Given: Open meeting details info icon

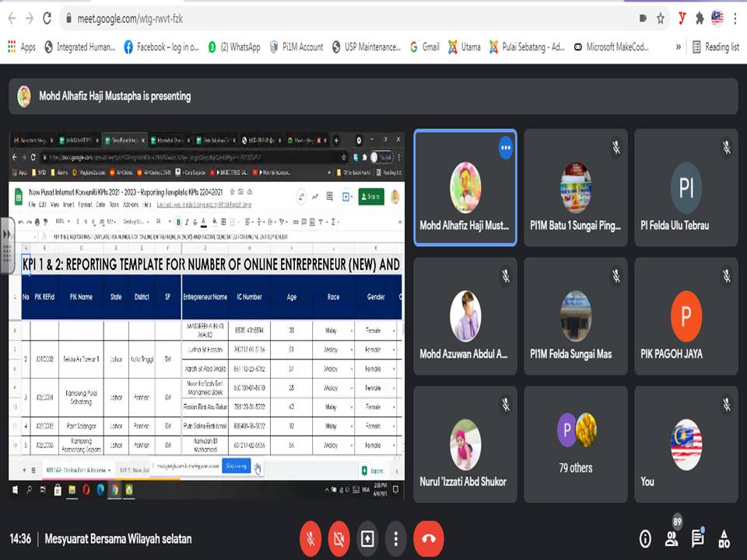Looking at the screenshot, I should click(645, 539).
